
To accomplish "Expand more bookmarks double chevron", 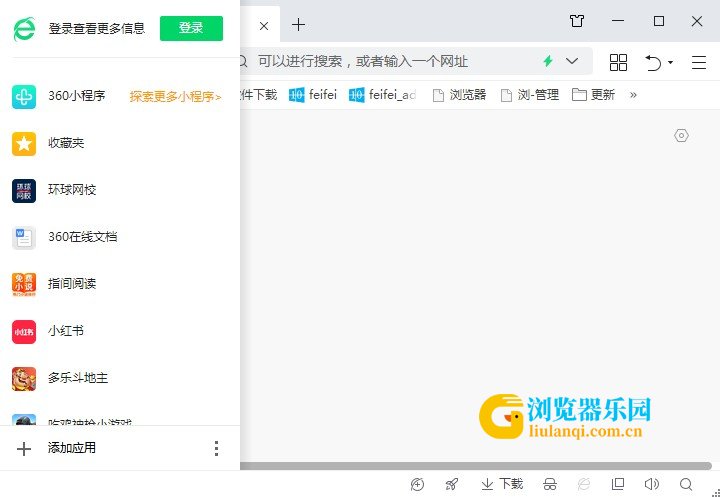I will pyautogui.click(x=633, y=95).
